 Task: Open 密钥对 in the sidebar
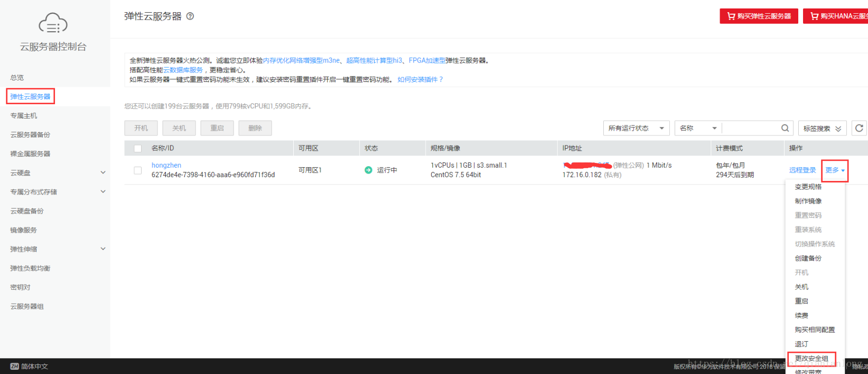(20, 287)
